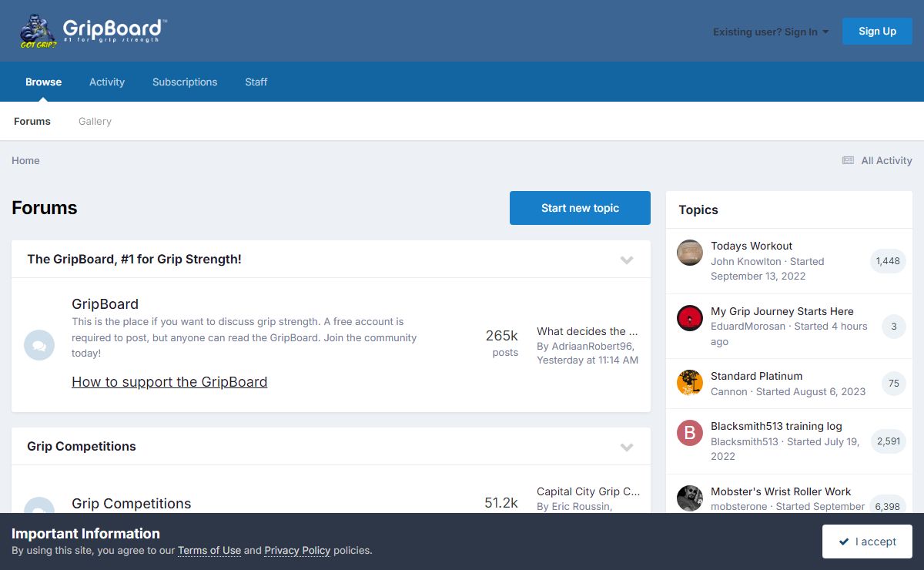Image resolution: width=924 pixels, height=570 pixels.
Task: Open My Grip Journey Starts Here topic
Action: [x=782, y=311]
